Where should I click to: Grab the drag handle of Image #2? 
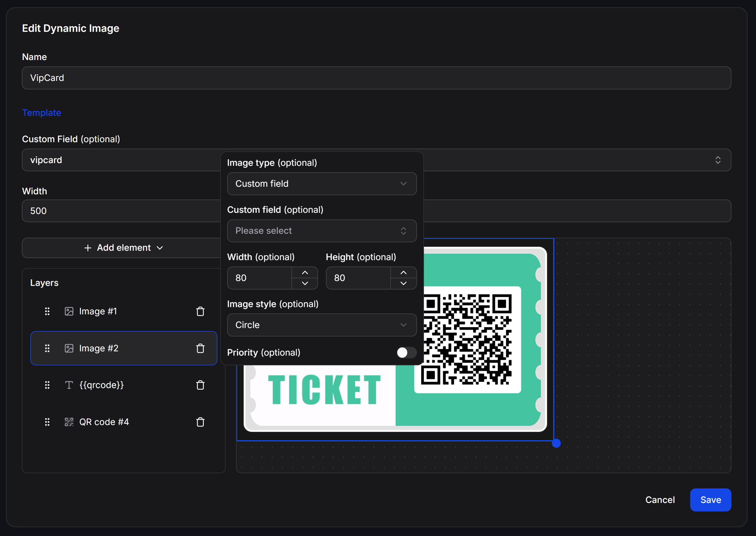[47, 348]
